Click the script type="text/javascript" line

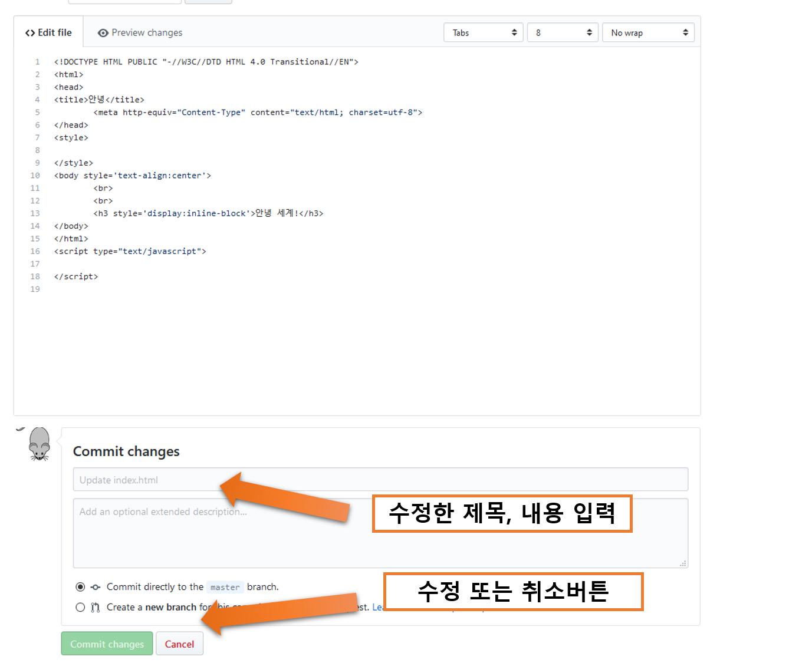[x=130, y=251]
